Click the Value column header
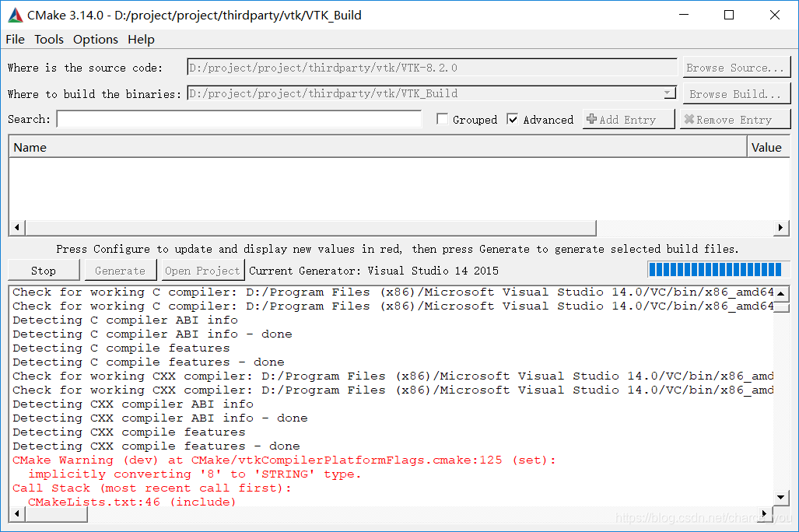Image resolution: width=799 pixels, height=532 pixels. pyautogui.click(x=768, y=147)
